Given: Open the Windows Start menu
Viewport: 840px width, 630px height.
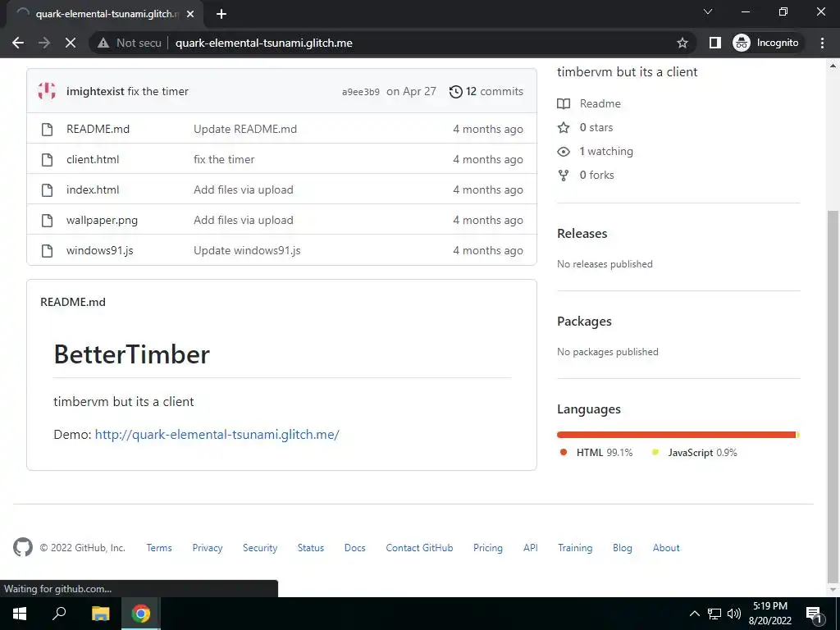Looking at the screenshot, I should [20, 614].
